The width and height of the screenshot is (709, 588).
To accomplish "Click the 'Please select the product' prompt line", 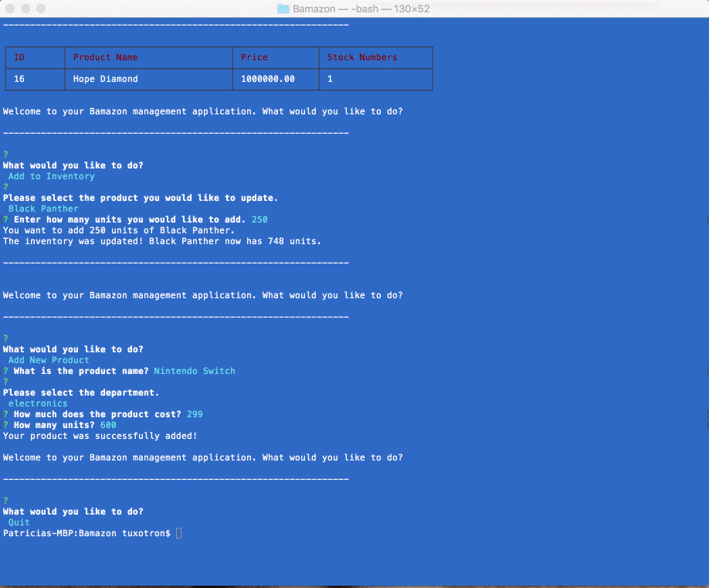I will click(x=141, y=198).
